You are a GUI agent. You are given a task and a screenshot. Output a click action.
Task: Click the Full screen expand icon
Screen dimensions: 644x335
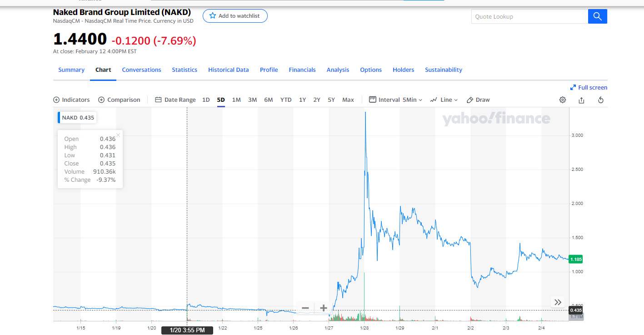click(573, 88)
